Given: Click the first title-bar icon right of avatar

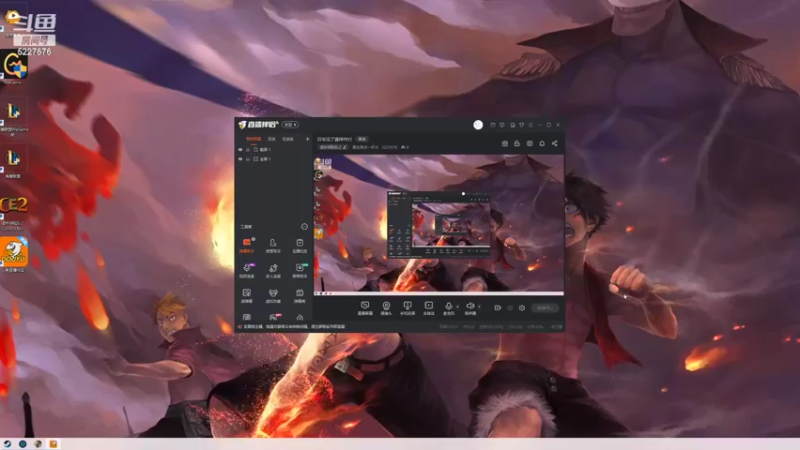Looking at the screenshot, I should pos(493,124).
